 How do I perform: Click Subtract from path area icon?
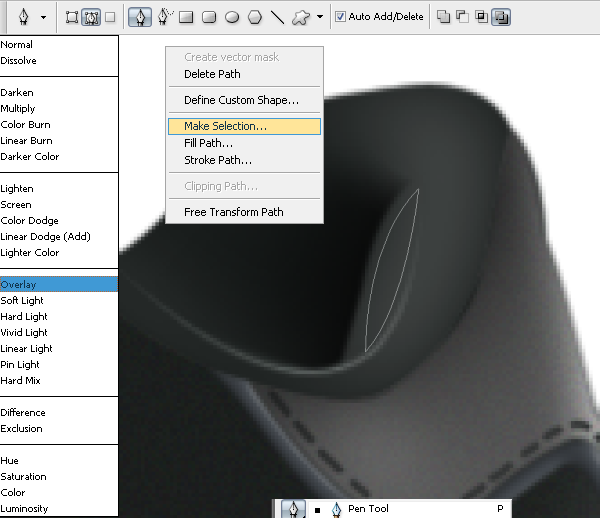pyautogui.click(x=462, y=17)
